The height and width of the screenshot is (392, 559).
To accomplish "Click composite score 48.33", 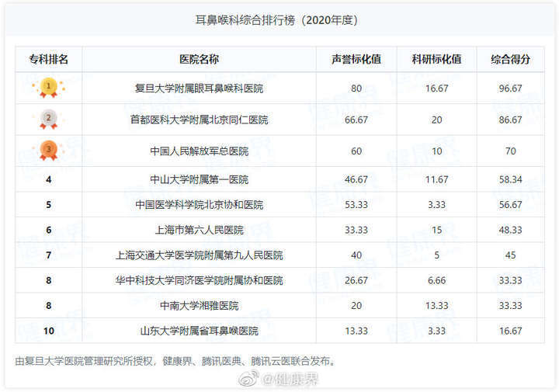I will 511,230.
